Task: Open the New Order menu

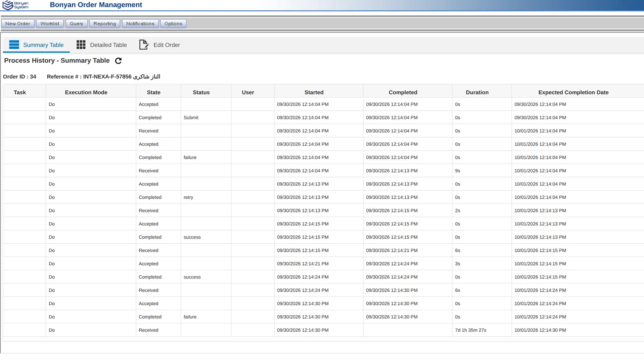Action: (18, 24)
